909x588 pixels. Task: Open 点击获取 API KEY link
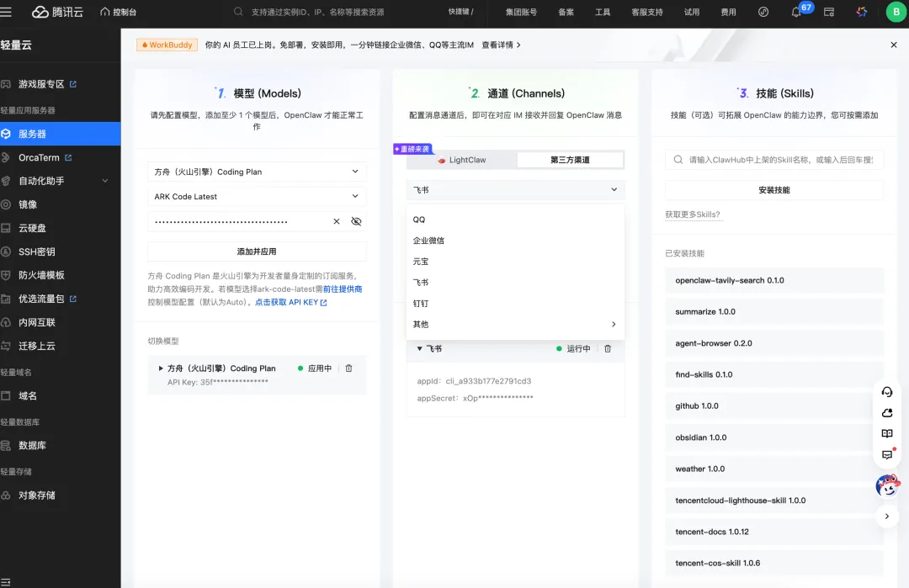[x=290, y=302]
